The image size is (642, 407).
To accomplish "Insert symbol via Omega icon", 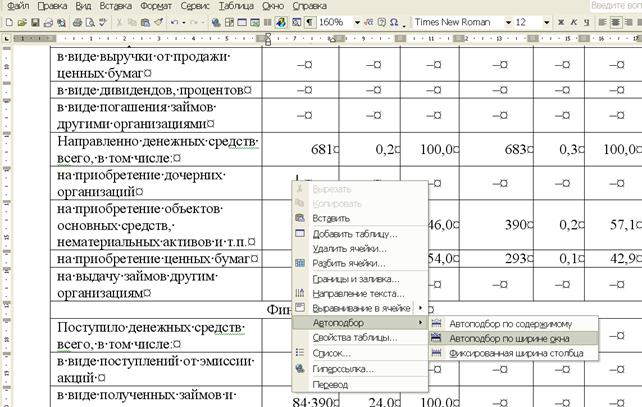I will click(394, 23).
